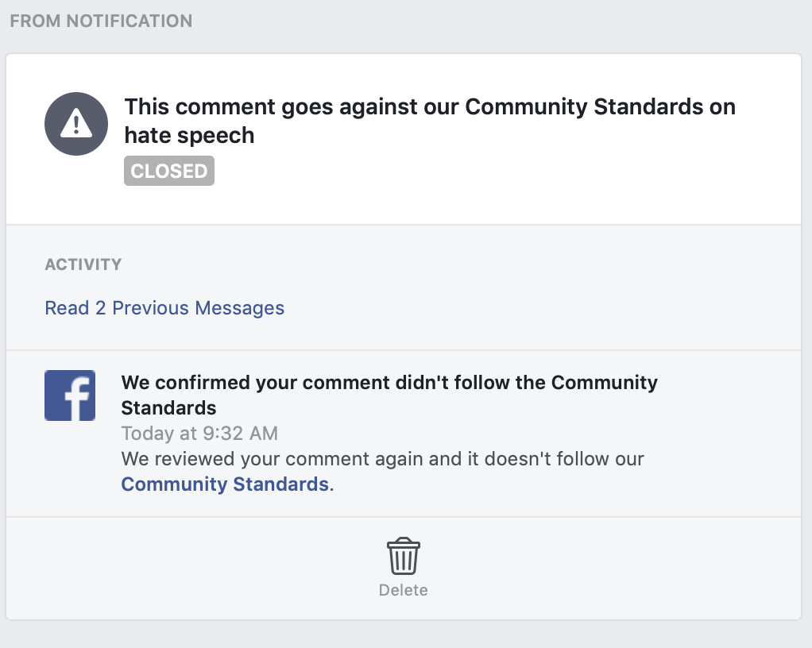This screenshot has width=812, height=648.
Task: Click the words 'hate speech' in headline
Action: coord(189,136)
